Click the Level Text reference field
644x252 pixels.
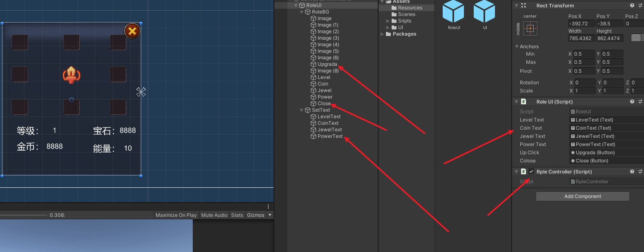point(606,120)
